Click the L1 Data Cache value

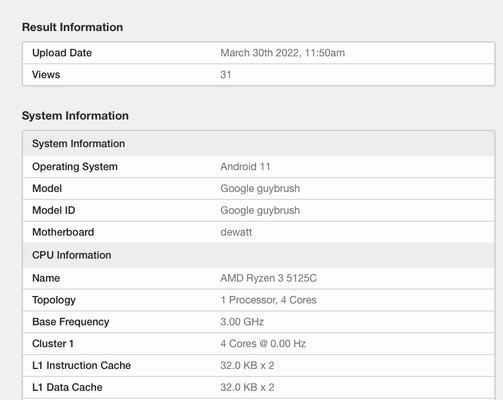click(x=247, y=387)
